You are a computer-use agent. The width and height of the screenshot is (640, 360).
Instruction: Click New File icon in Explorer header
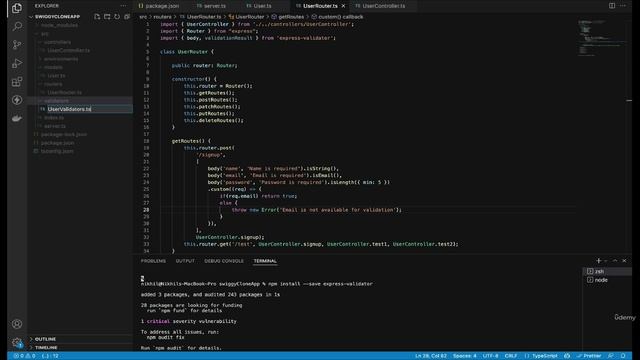(97, 17)
